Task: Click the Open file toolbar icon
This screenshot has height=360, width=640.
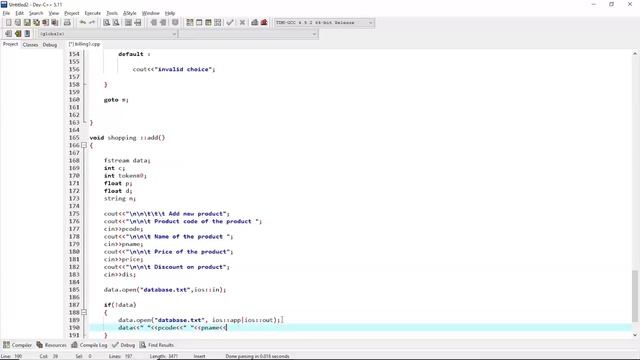Action: point(18,22)
